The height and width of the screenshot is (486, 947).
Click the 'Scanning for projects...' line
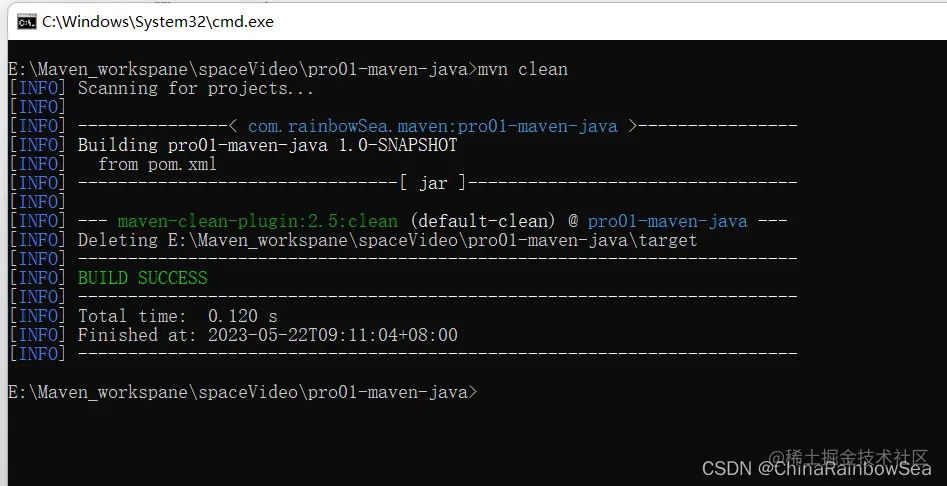[x=196, y=89]
